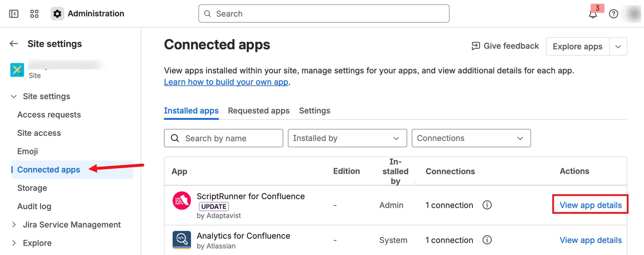The width and height of the screenshot is (644, 255).
Task: Switch to the Requested apps tab
Action: tap(259, 111)
